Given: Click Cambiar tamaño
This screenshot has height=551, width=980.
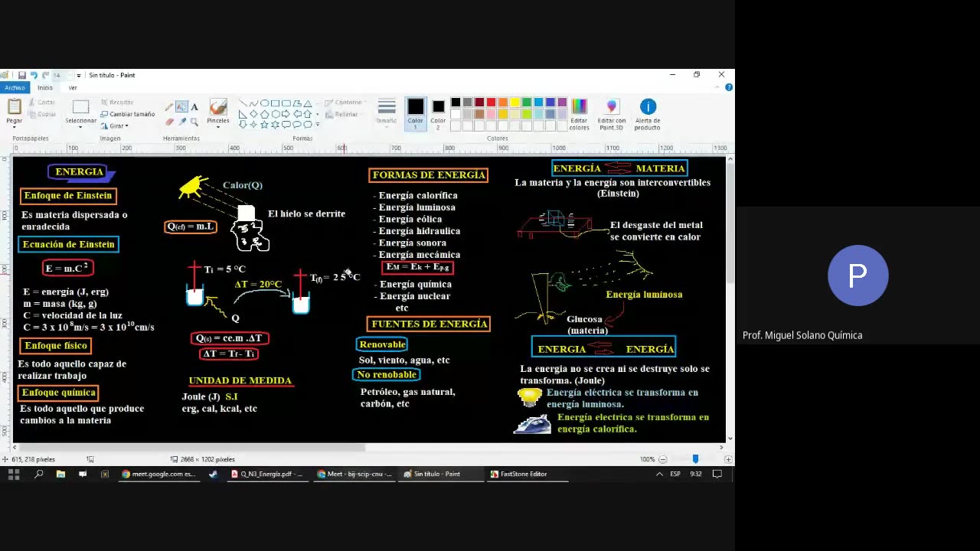Looking at the screenshot, I should point(128,114).
